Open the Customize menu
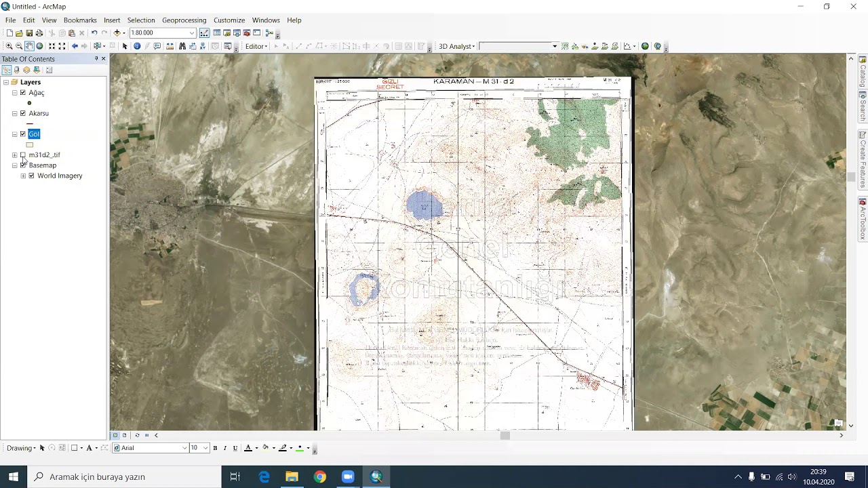Viewport: 868px width, 488px height. 229,20
